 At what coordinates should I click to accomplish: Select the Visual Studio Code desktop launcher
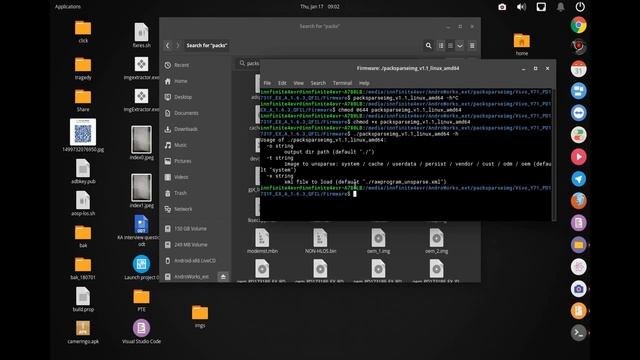[141, 331]
